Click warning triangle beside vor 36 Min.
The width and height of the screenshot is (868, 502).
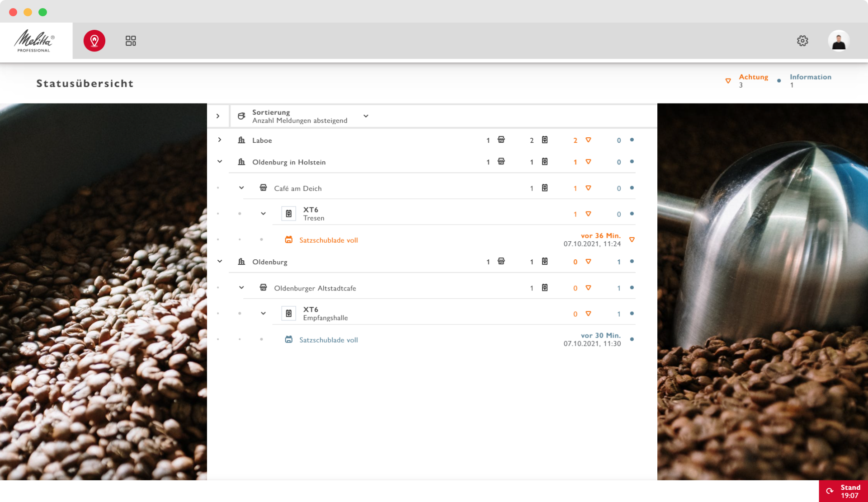[x=632, y=240]
